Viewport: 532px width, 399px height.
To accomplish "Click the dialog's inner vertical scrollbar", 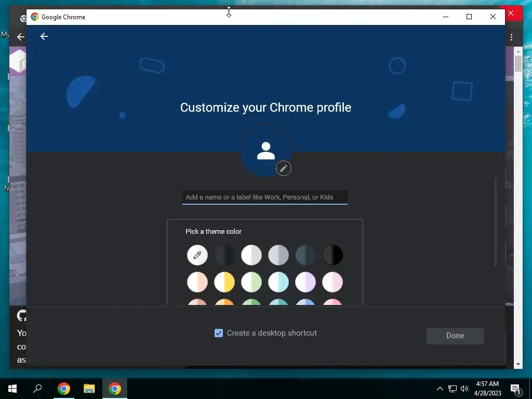I will (x=495, y=222).
